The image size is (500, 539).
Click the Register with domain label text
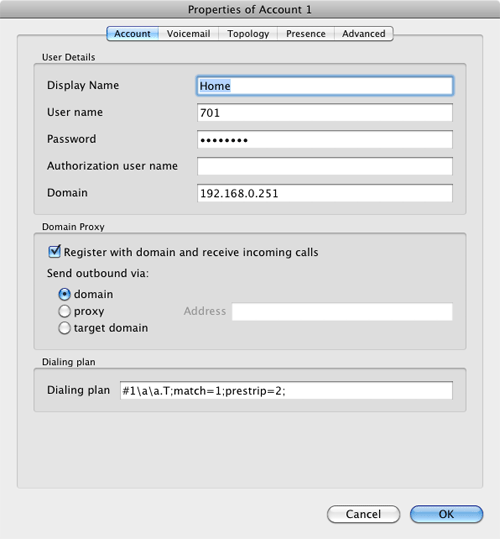click(x=191, y=252)
